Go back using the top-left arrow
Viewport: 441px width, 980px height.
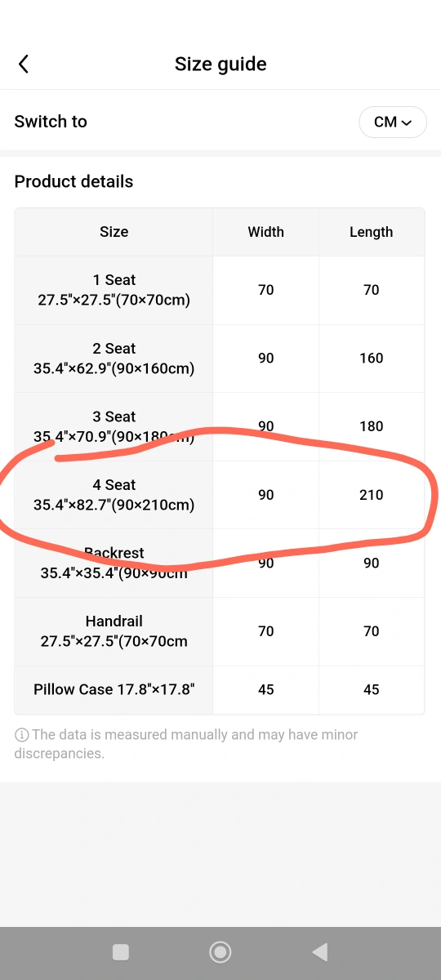pyautogui.click(x=24, y=64)
